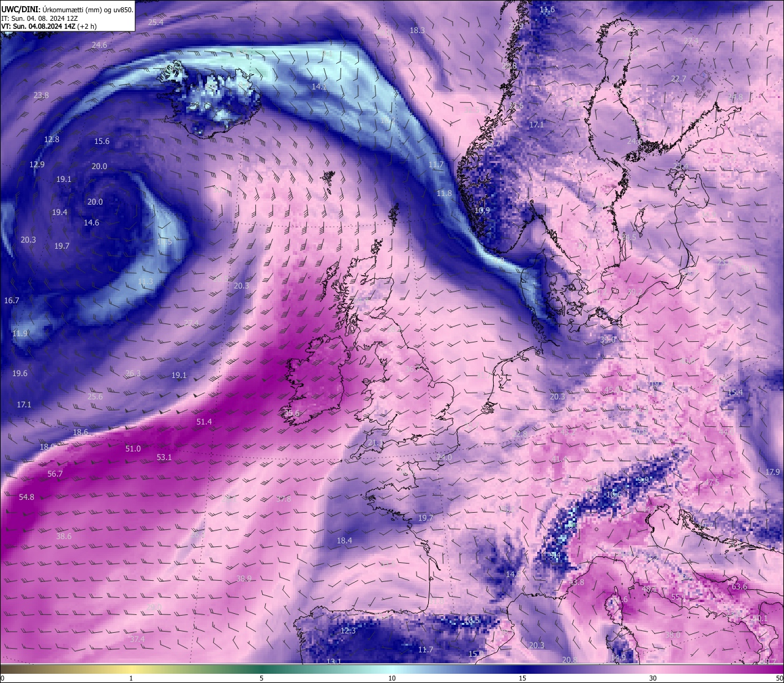Viewport: 784px width, 683px height.
Task: Click the IT initial time line 12Z
Action: 39,18
